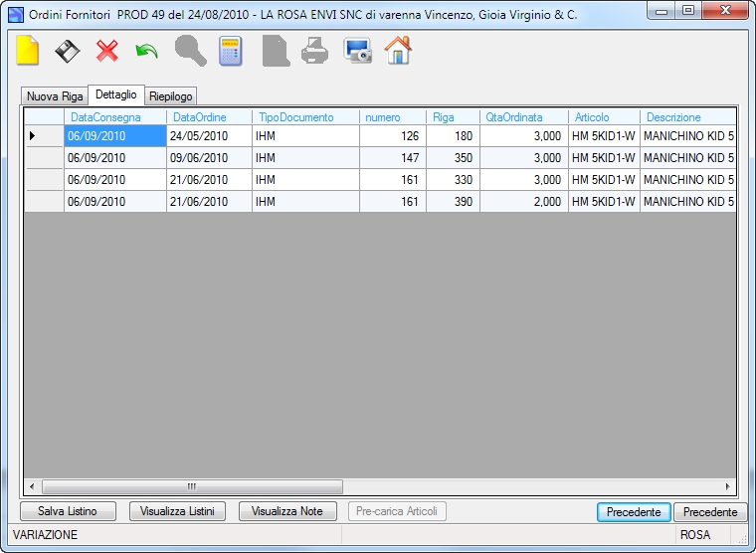Click the screen capture camera icon
Image resolution: width=756 pixels, height=553 pixels.
point(358,51)
